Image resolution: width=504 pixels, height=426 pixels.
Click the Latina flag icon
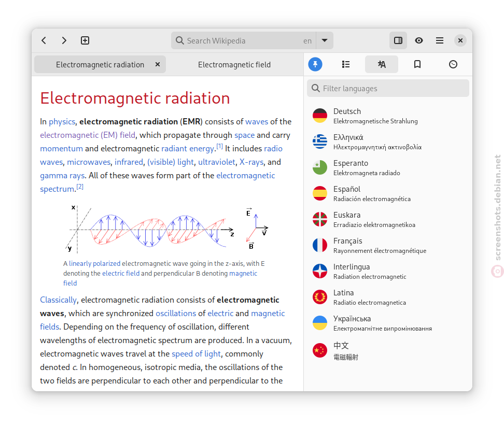[x=320, y=297]
